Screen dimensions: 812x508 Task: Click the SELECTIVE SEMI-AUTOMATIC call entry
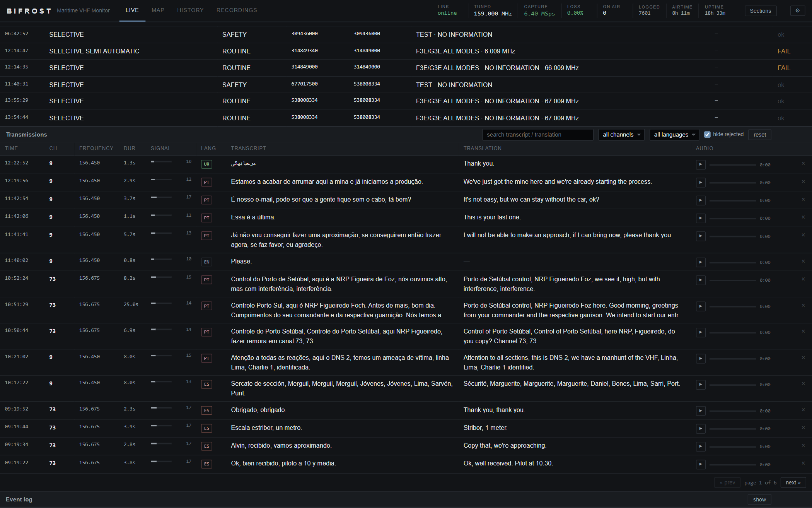(94, 51)
